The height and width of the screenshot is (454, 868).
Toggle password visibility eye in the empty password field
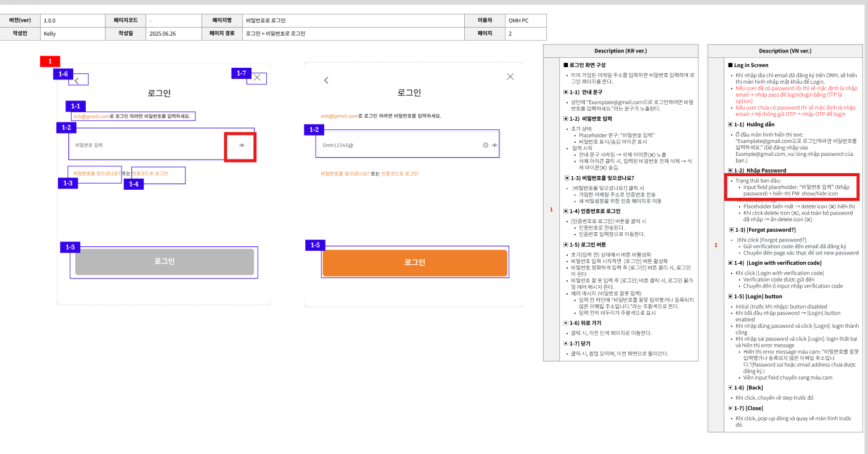coord(242,145)
